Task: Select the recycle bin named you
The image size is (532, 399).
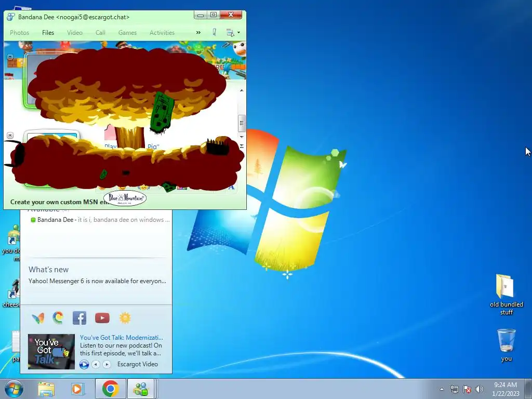Action: [x=506, y=345]
